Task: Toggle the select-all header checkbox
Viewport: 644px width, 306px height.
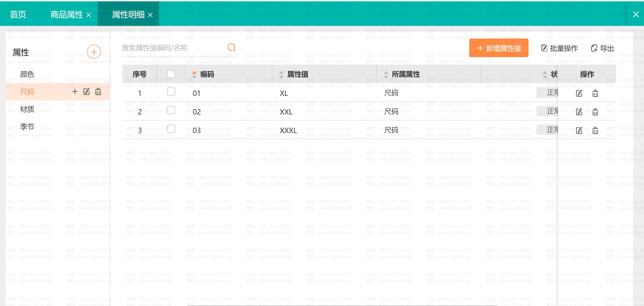Action: (171, 74)
